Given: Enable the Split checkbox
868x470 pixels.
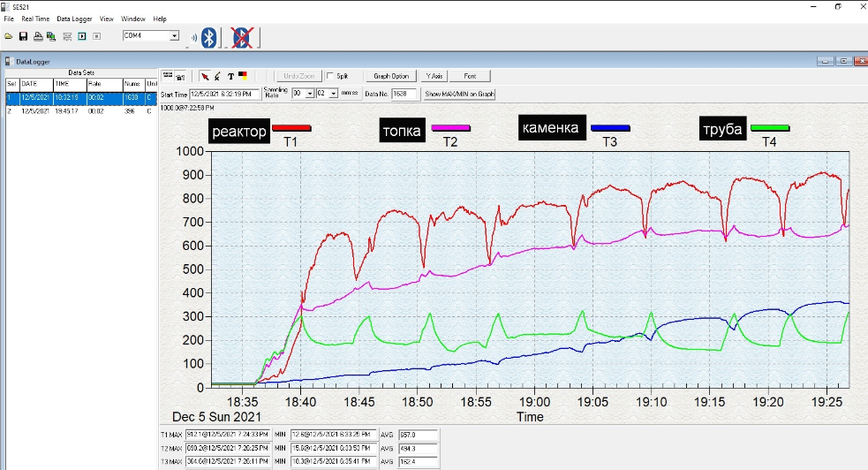Looking at the screenshot, I should [x=330, y=77].
